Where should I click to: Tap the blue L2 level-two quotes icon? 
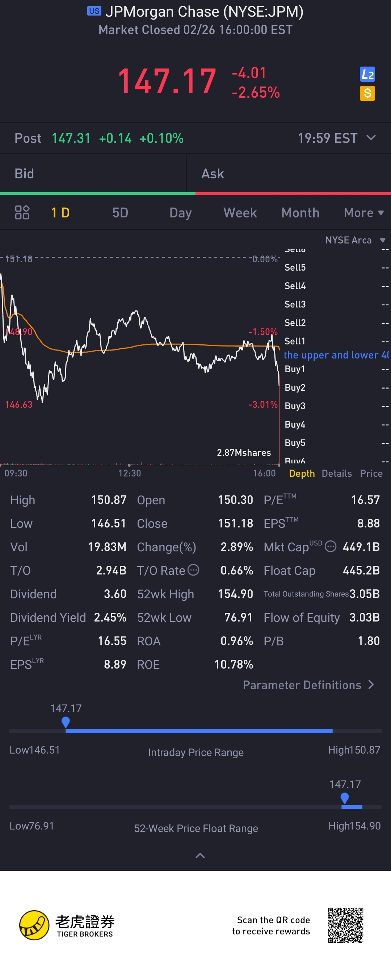(x=367, y=74)
